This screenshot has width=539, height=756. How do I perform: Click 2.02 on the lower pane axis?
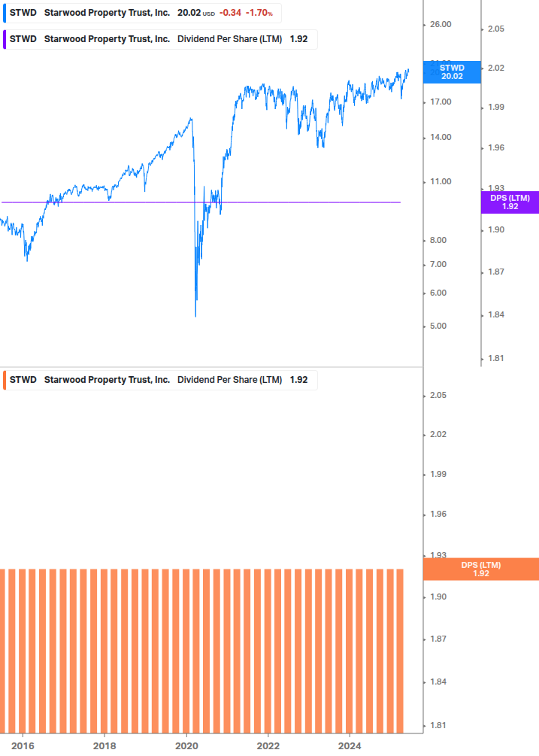(438, 434)
